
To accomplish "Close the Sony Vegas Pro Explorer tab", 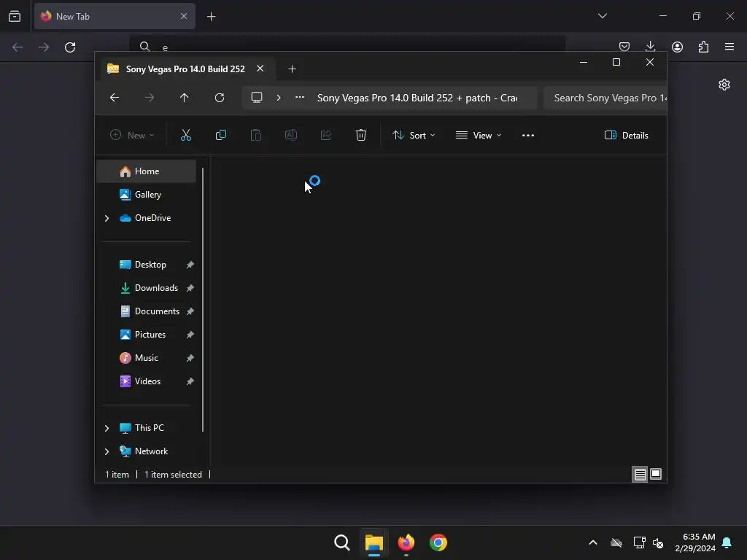I will tap(260, 69).
